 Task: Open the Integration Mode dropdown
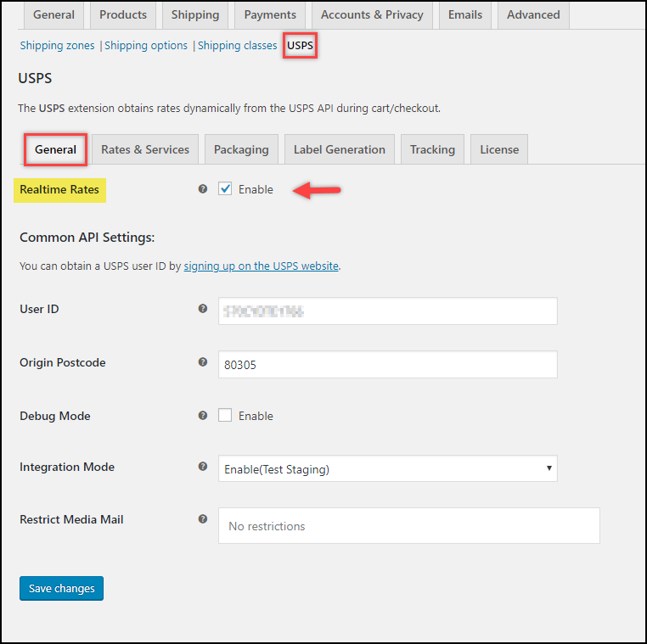click(x=388, y=468)
